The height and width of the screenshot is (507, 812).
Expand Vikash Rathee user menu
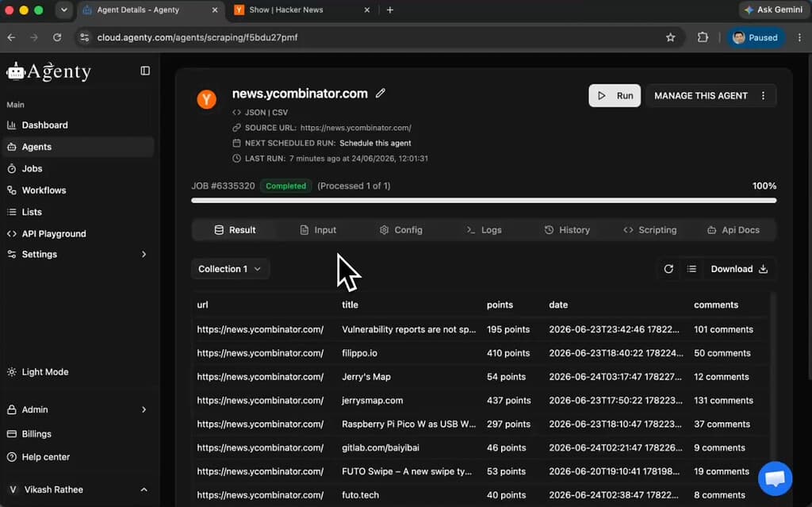[x=79, y=490]
